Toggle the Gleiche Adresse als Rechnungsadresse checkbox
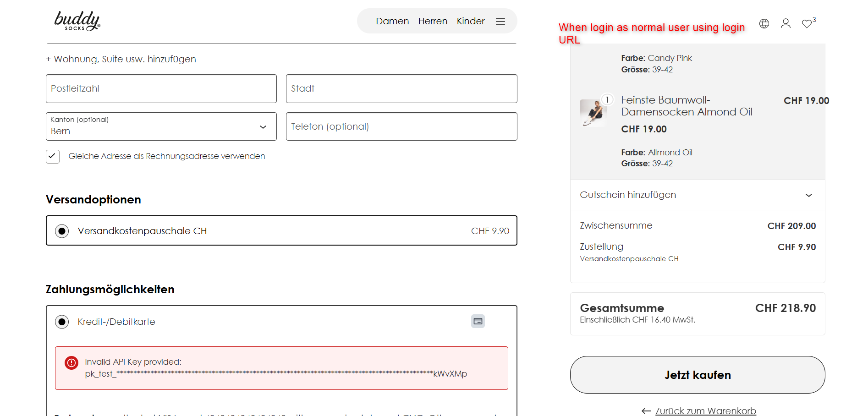 click(x=53, y=156)
